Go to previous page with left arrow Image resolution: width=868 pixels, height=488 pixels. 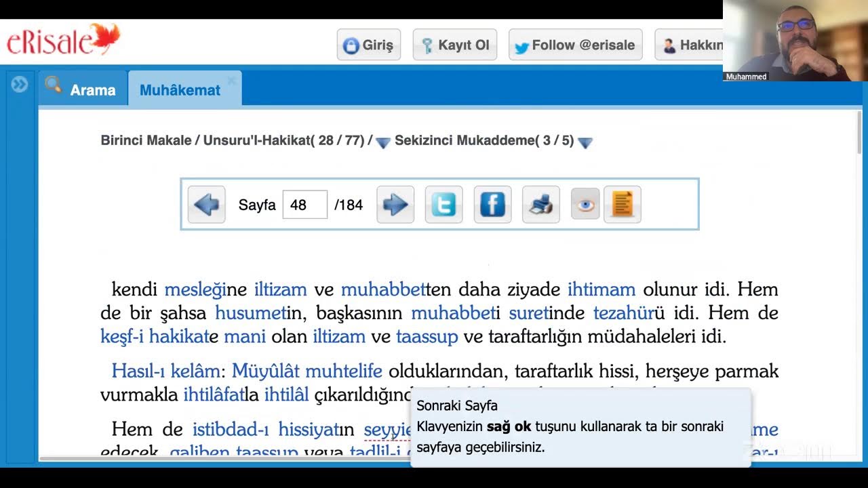[206, 204]
